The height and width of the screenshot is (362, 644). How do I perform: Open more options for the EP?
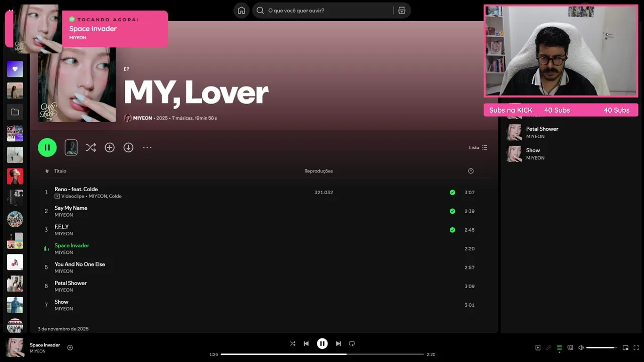(x=147, y=147)
